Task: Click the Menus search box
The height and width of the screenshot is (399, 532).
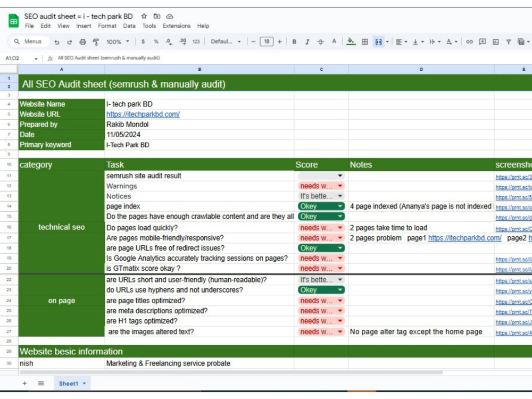Action: 29,41
